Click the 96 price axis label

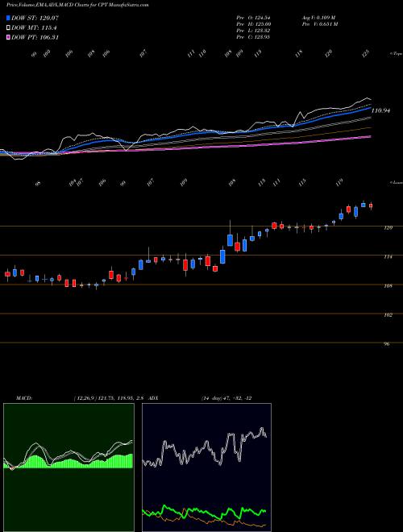(386, 344)
